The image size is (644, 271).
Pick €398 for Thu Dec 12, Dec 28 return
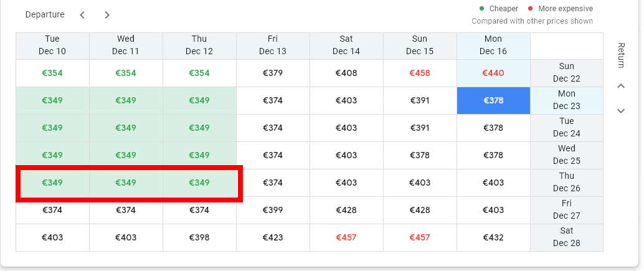[x=199, y=237]
